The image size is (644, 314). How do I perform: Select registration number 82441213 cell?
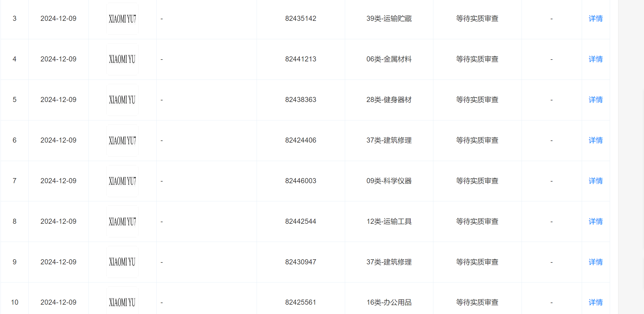click(x=301, y=59)
